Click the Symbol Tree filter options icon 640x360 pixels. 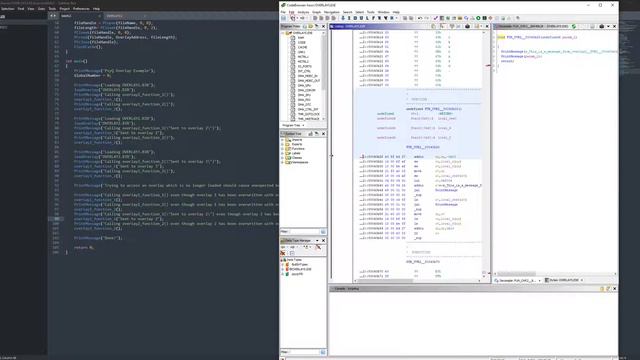pos(323,232)
